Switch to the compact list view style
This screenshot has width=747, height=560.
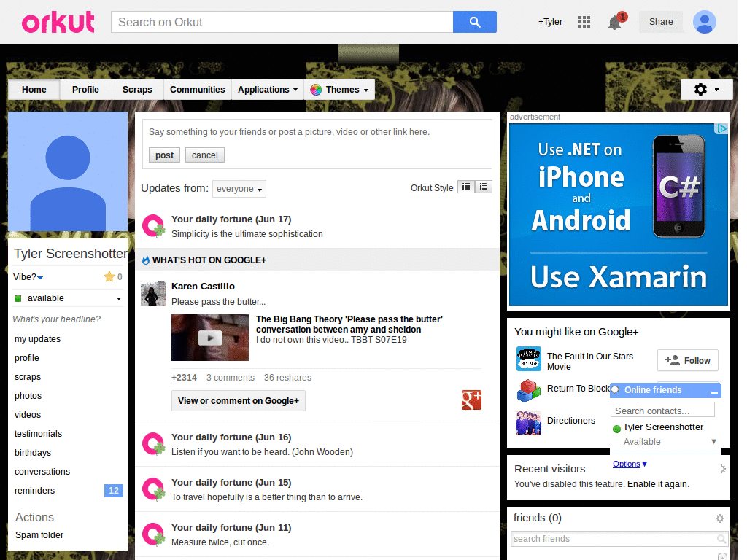click(466, 187)
